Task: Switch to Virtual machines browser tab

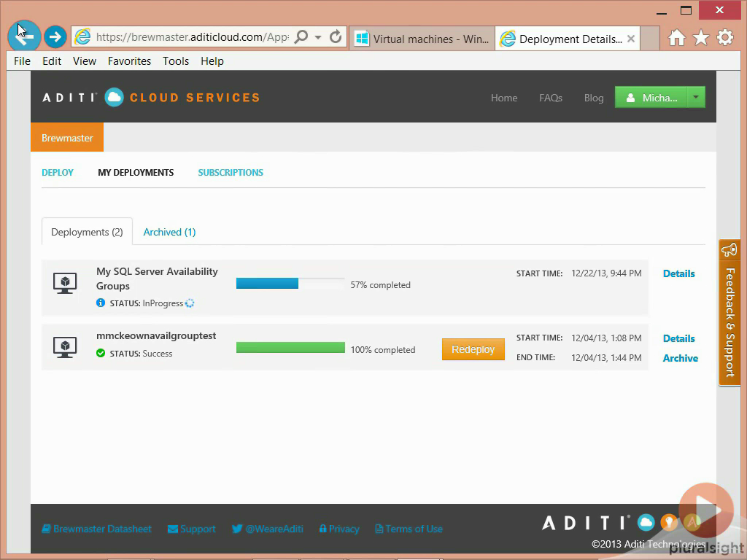Action: coord(422,39)
